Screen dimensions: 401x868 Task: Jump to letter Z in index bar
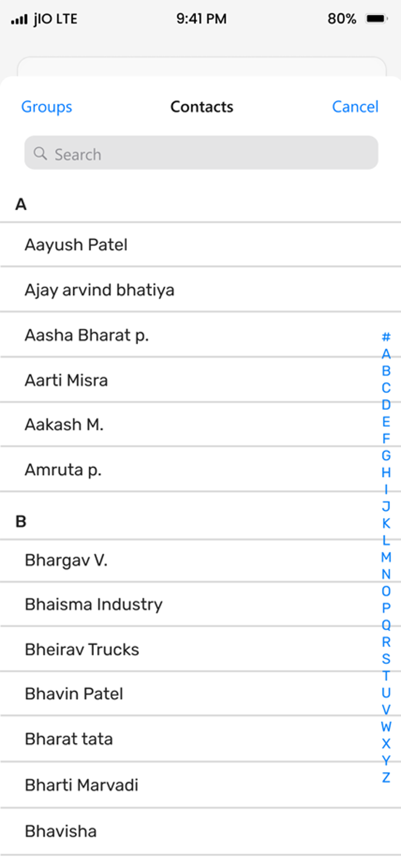point(386,778)
